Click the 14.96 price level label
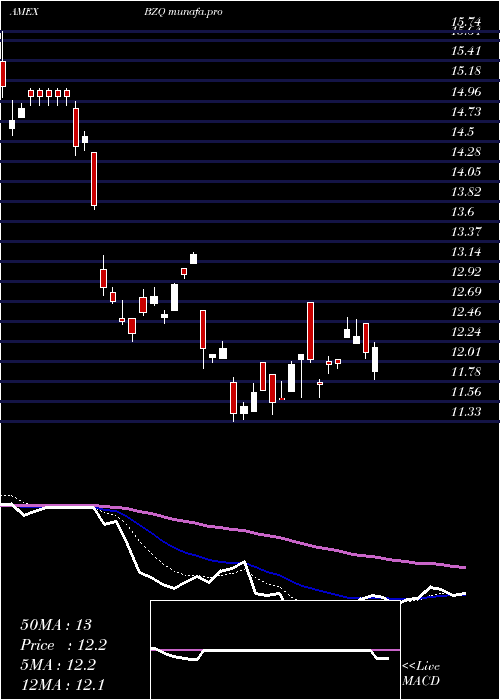 pos(466,92)
